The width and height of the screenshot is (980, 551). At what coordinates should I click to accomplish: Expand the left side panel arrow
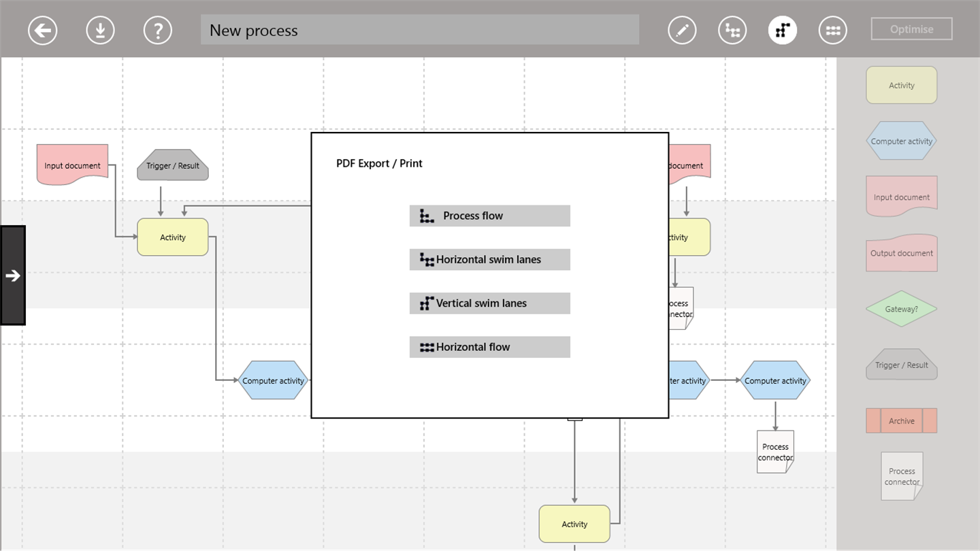coord(13,275)
